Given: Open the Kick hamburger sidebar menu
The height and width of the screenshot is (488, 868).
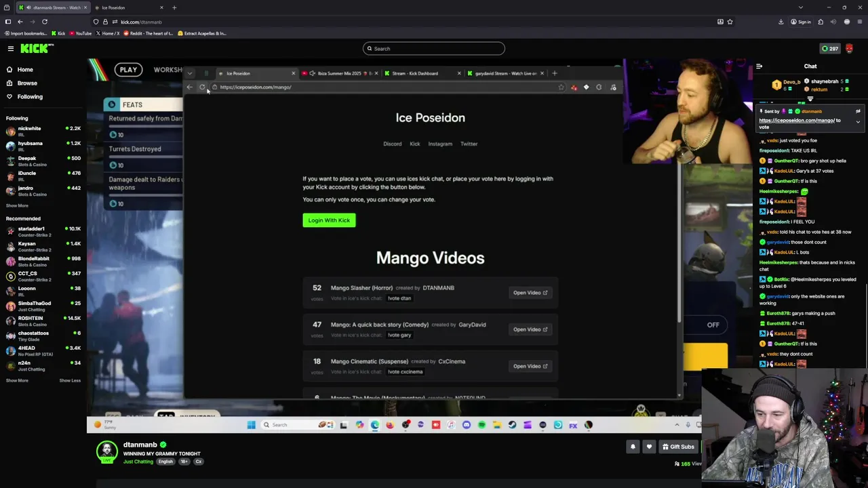Looking at the screenshot, I should pyautogui.click(x=11, y=48).
